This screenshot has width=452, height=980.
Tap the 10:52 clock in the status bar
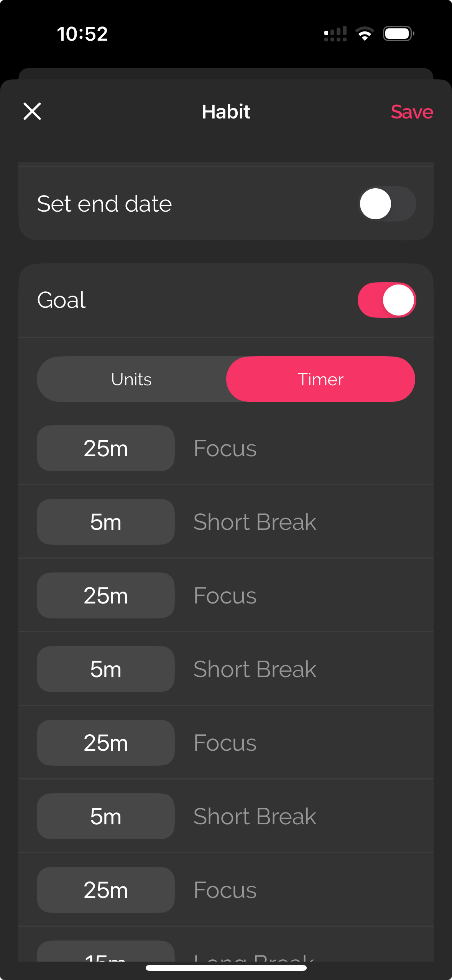(x=82, y=34)
